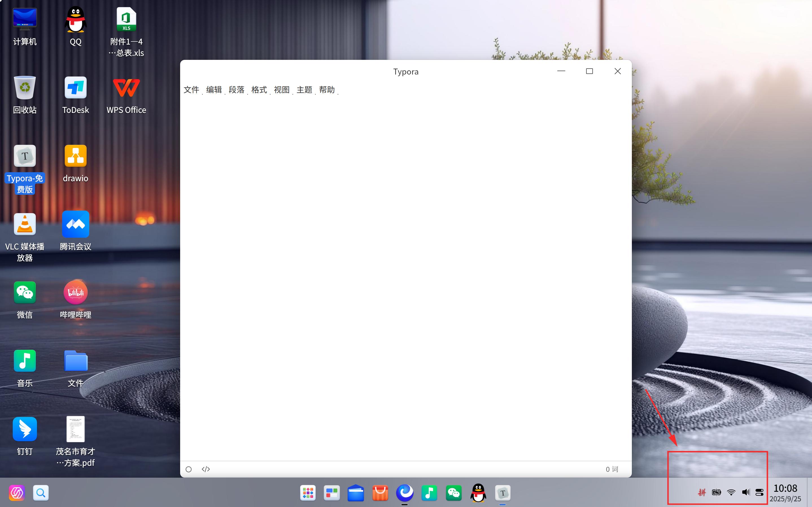Toggle Typora sidebar with circle icon
The height and width of the screenshot is (507, 812).
click(189, 469)
